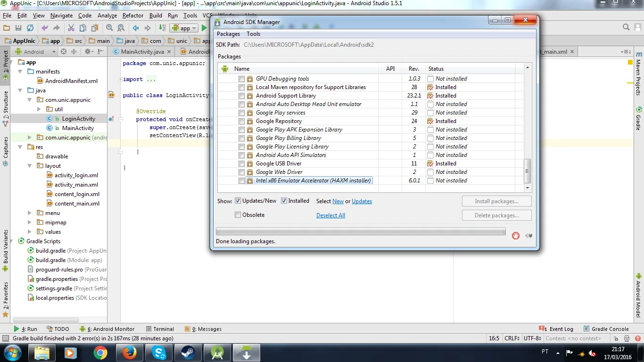Switch to the MainActivity.java editor tab
The height and width of the screenshot is (362, 644).
[142, 52]
